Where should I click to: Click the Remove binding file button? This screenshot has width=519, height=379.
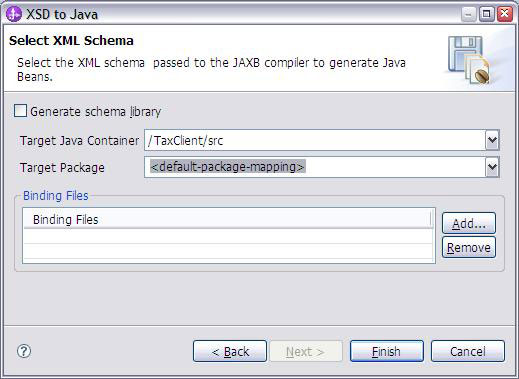[469, 247]
